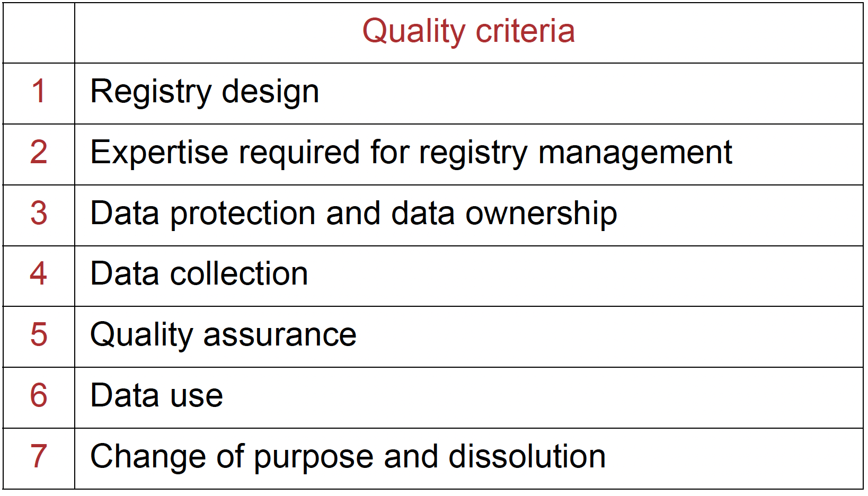
Task: Click the "Data use" row text
Action: 156,396
